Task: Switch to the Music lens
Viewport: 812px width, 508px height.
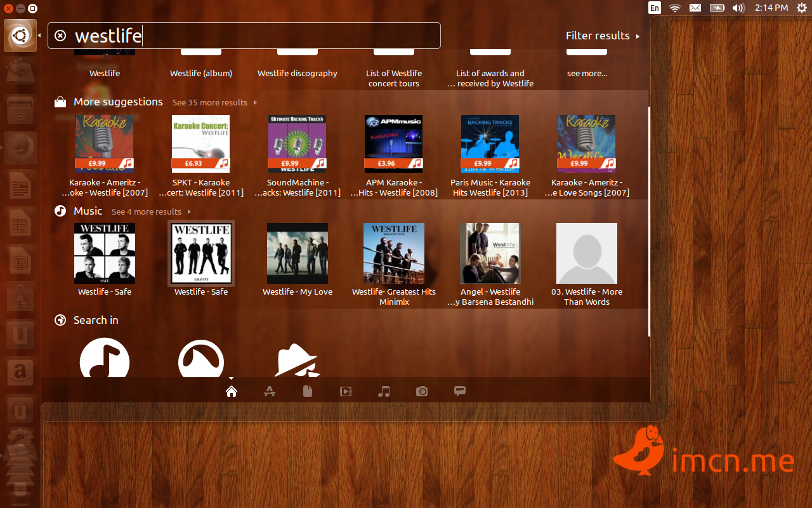Action: pos(384,391)
